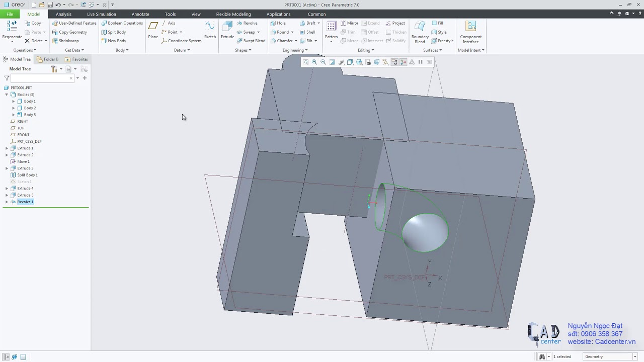
Task: Click the Revolve tool
Action: tap(247, 23)
